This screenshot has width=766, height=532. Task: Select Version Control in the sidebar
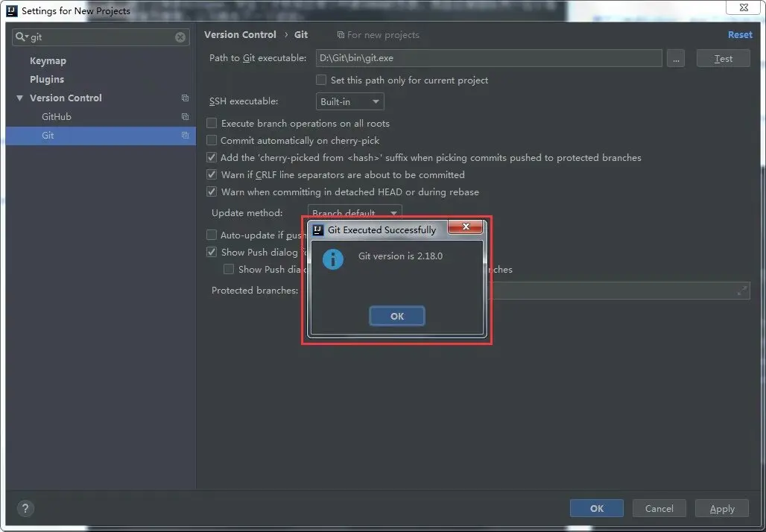point(66,98)
